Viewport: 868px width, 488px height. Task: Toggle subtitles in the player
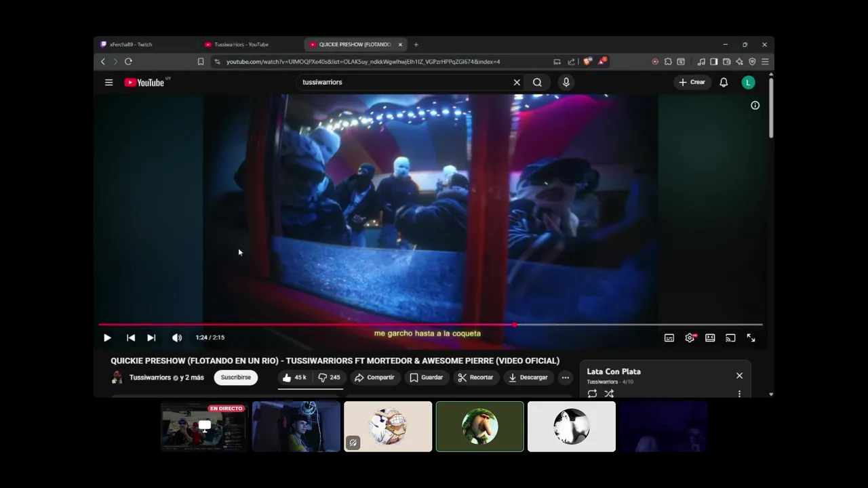[669, 338]
